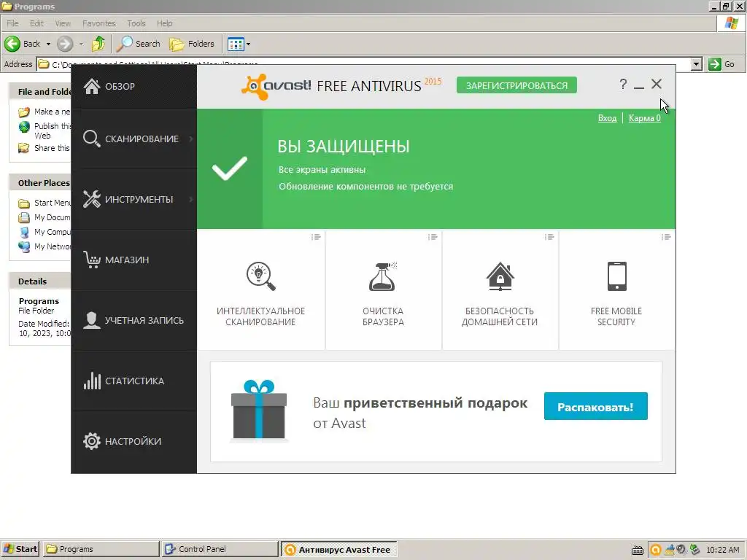The image size is (747, 560).
Task: Click 'Make a new folder' task icon
Action: [x=24, y=112]
